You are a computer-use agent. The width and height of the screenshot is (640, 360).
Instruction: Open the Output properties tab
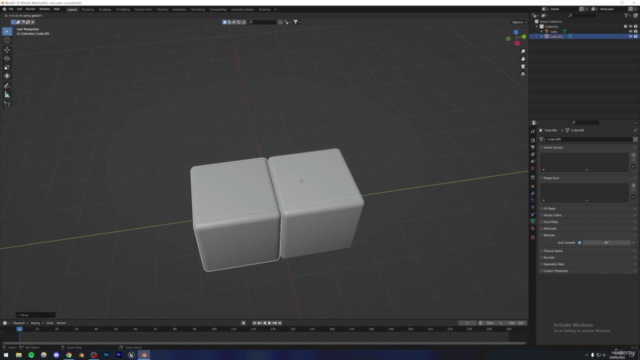click(533, 147)
